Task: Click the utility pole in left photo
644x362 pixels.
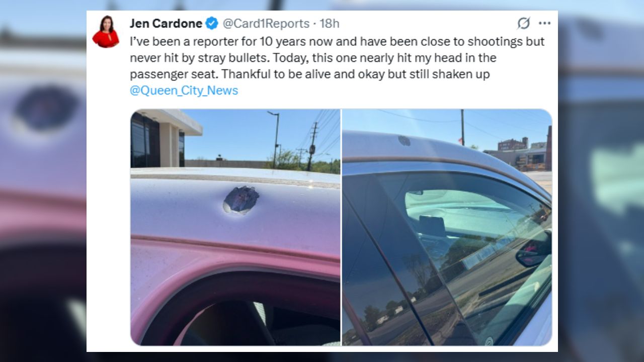Action: click(312, 146)
